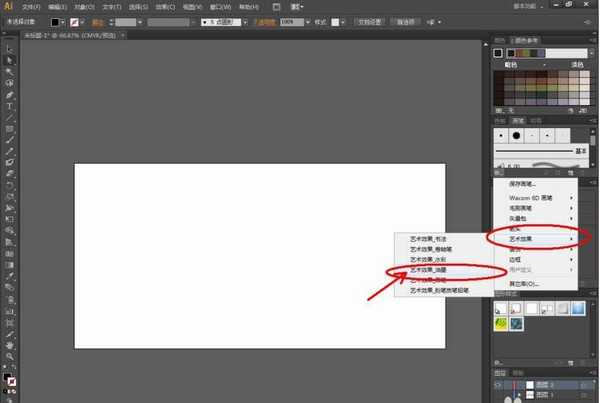Select the Eyedropper tool

[x=10, y=277]
